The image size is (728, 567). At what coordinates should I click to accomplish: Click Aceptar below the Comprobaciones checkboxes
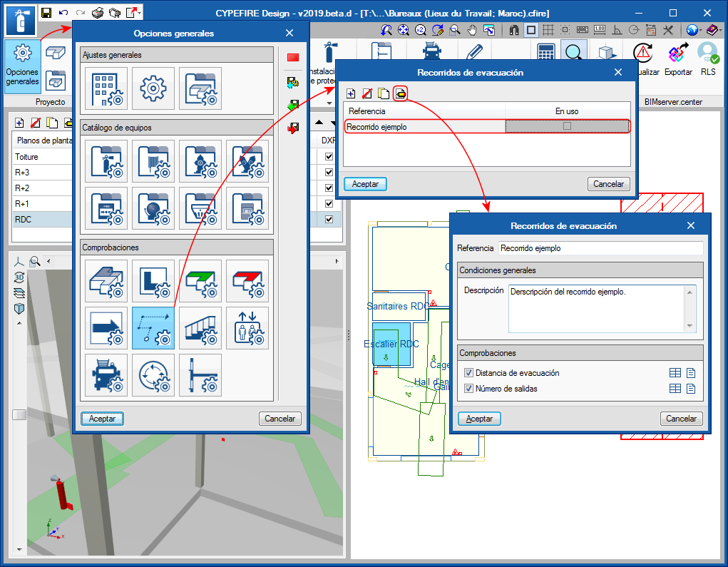[480, 419]
